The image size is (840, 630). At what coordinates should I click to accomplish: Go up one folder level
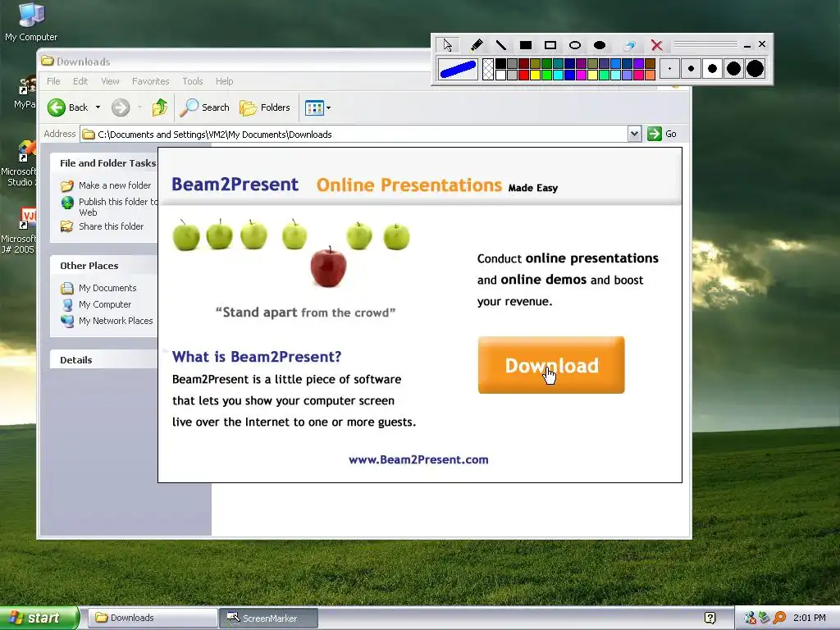160,107
